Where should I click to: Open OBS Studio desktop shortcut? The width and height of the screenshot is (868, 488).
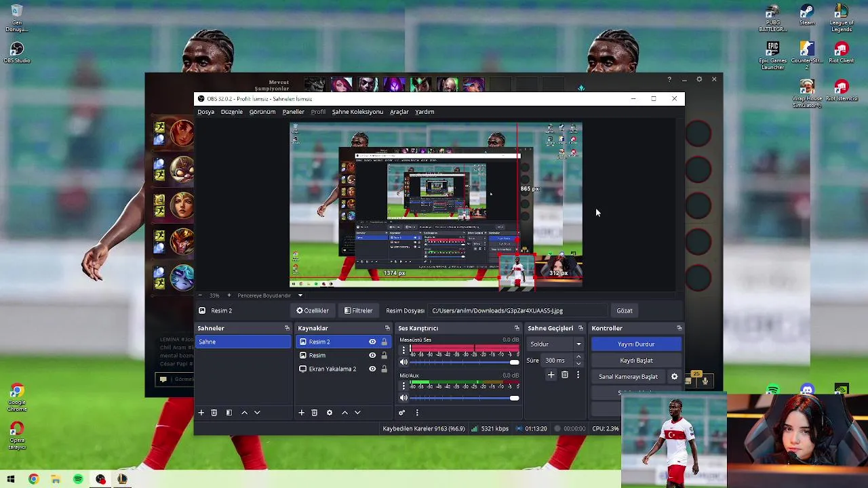click(x=17, y=53)
